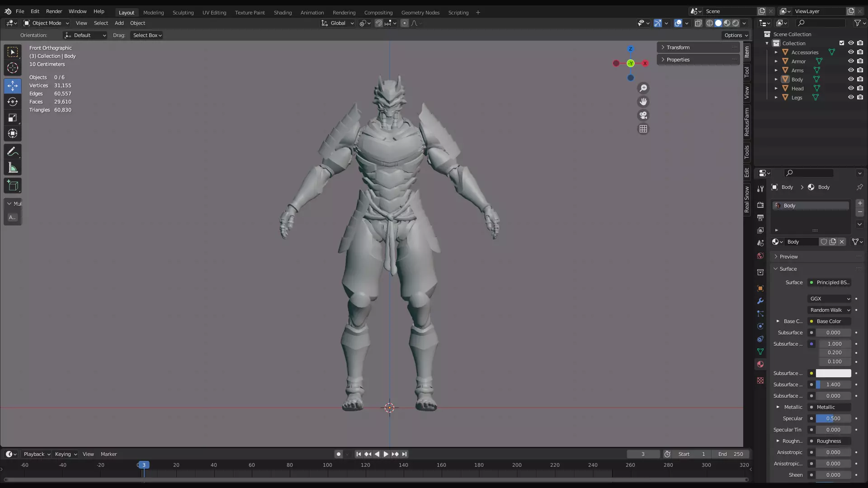Open the Global orientation dropdown

point(337,23)
